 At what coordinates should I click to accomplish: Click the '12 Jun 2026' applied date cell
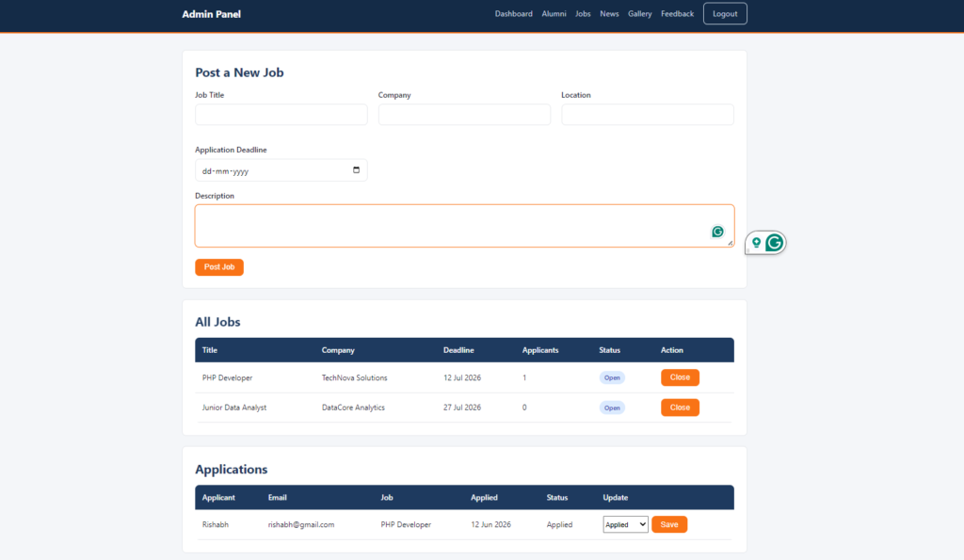490,524
